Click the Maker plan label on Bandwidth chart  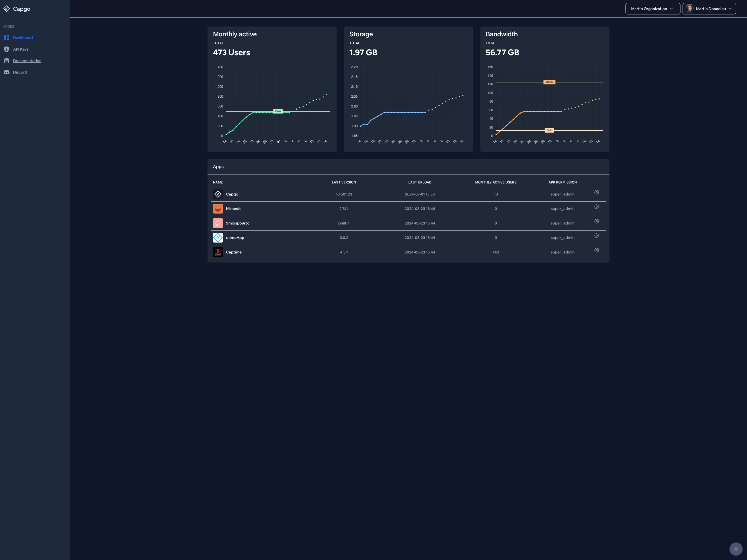click(x=549, y=82)
